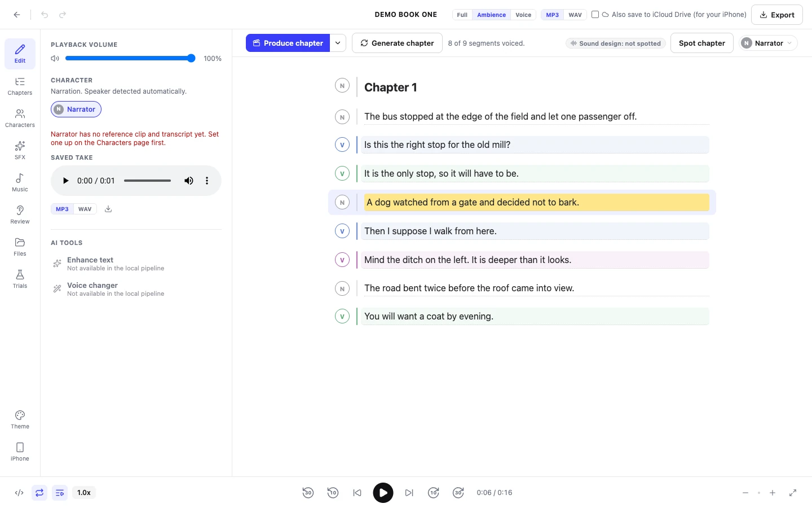Image resolution: width=812 pixels, height=508 pixels.
Task: Play the chapter with the main play button
Action: coord(383,493)
